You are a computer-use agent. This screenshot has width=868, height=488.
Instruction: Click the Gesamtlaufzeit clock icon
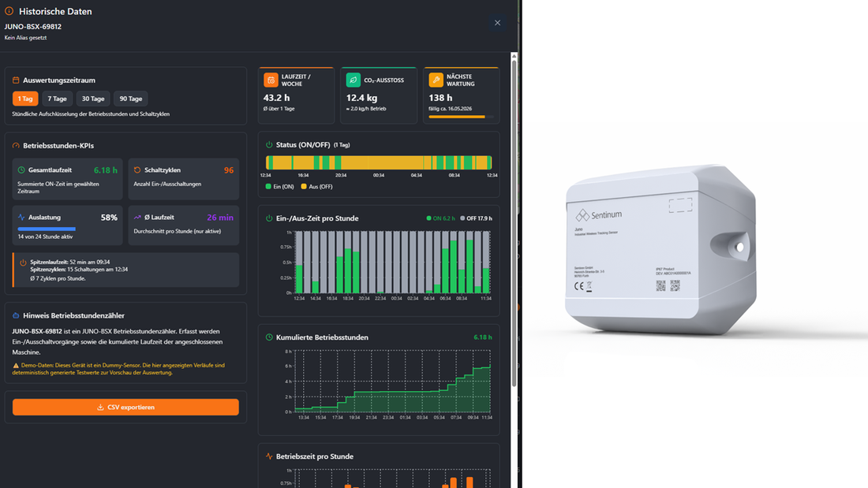pyautogui.click(x=21, y=169)
